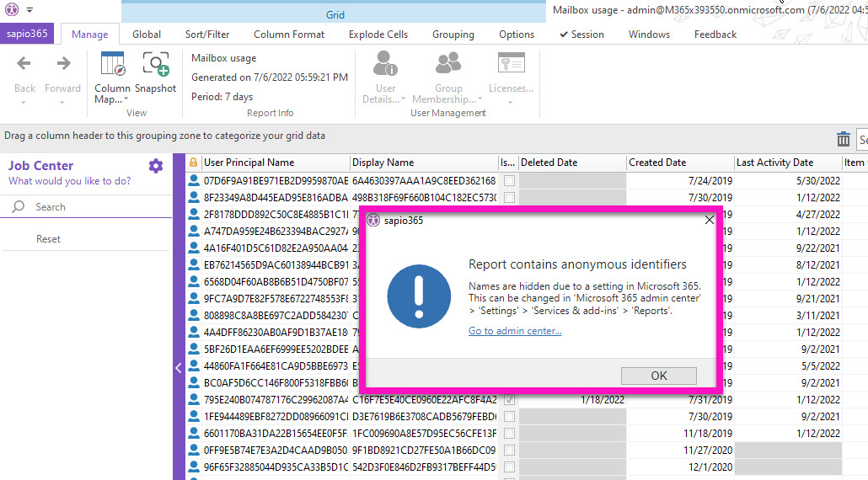Viewport: 868px width, 480px height.
Task: Click user icon for row 795E240B074787176
Action: [x=194, y=399]
